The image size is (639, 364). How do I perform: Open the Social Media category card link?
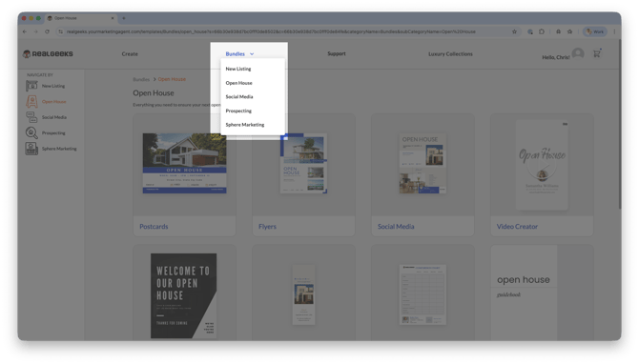click(x=396, y=227)
